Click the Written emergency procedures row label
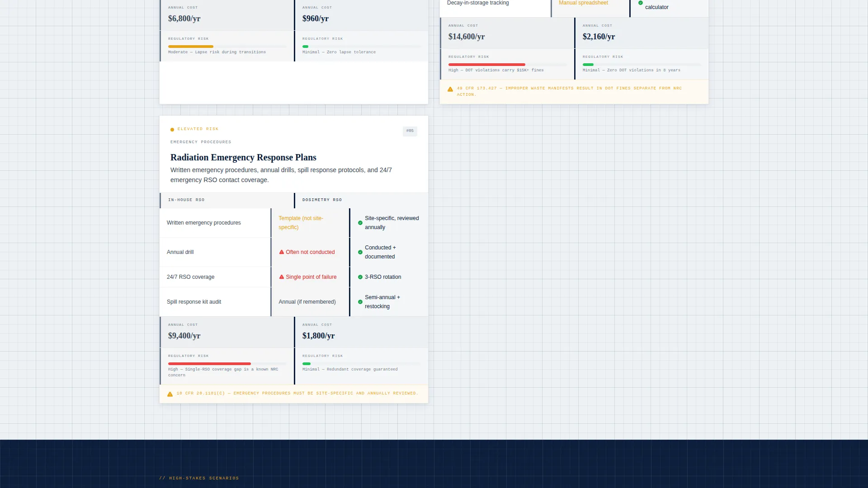 click(x=204, y=223)
